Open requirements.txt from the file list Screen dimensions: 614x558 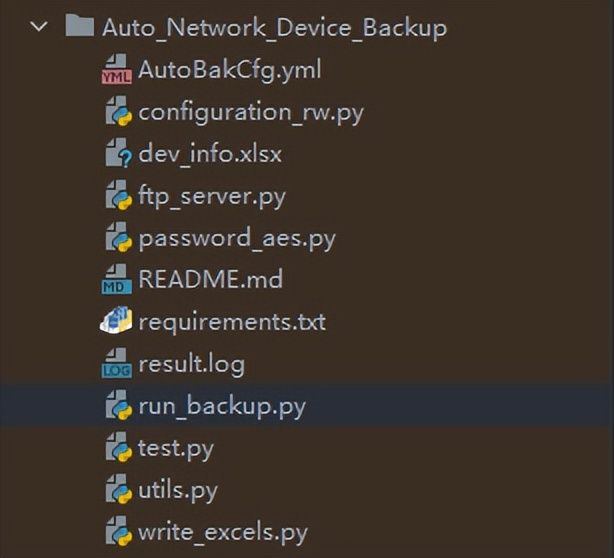tap(232, 323)
